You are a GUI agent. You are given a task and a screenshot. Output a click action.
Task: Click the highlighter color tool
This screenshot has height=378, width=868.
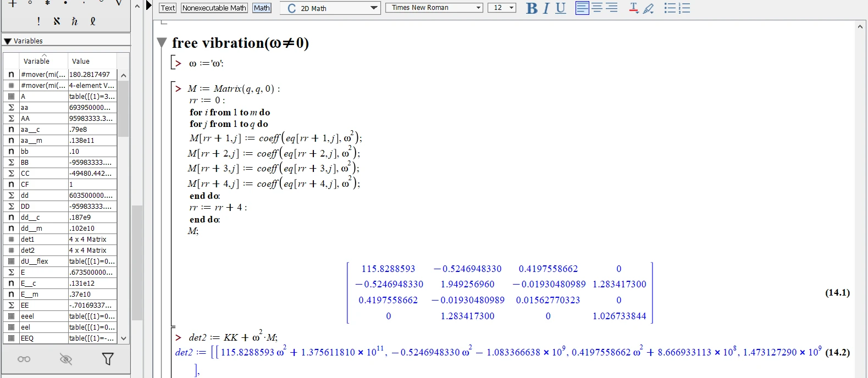point(649,8)
